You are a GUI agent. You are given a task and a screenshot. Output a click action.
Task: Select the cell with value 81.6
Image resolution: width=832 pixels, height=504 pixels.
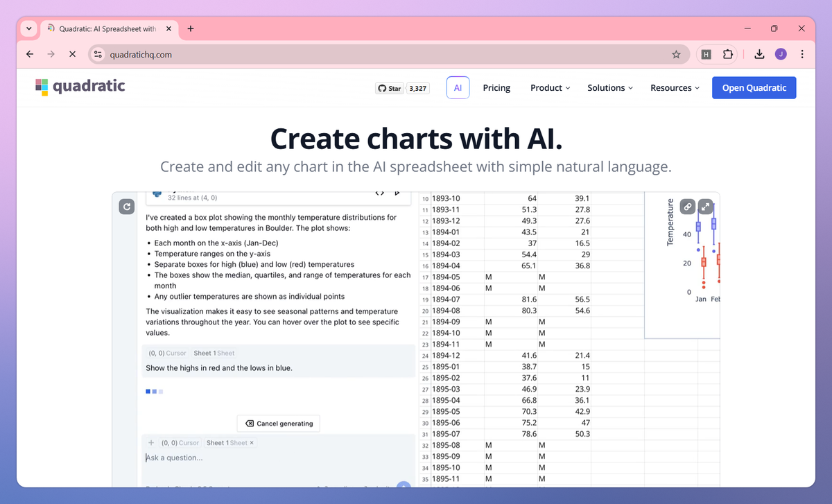(511, 299)
